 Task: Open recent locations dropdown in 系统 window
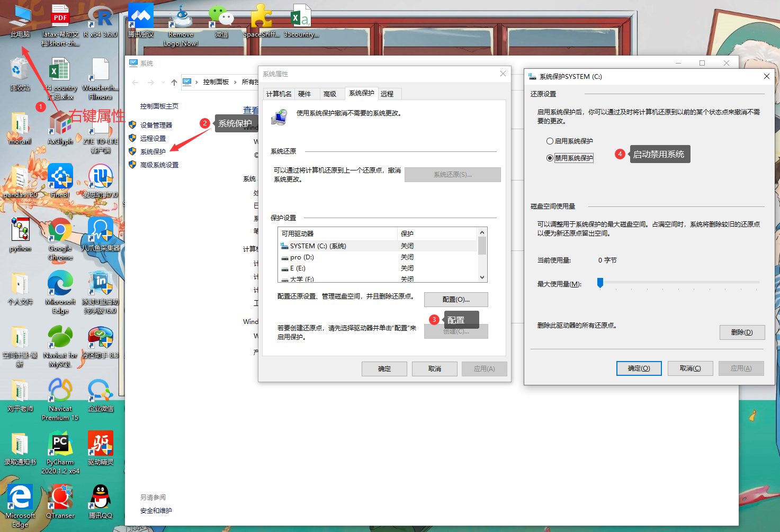point(163,82)
